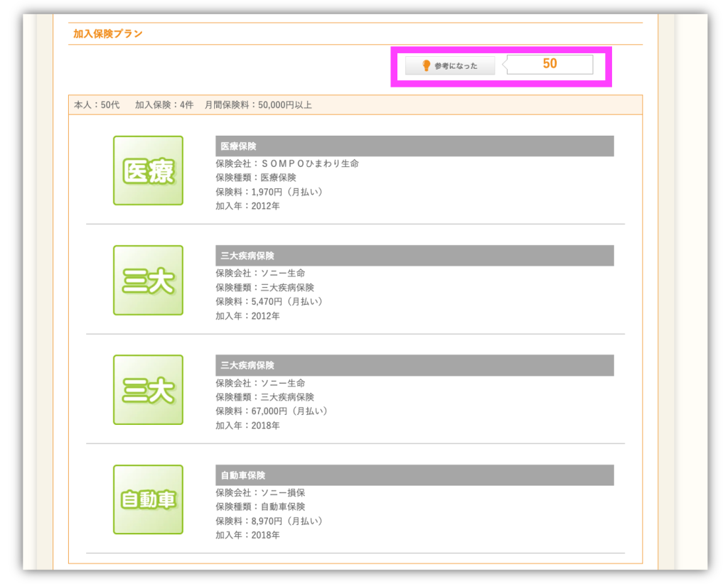Click the 参考になった button

pos(450,65)
